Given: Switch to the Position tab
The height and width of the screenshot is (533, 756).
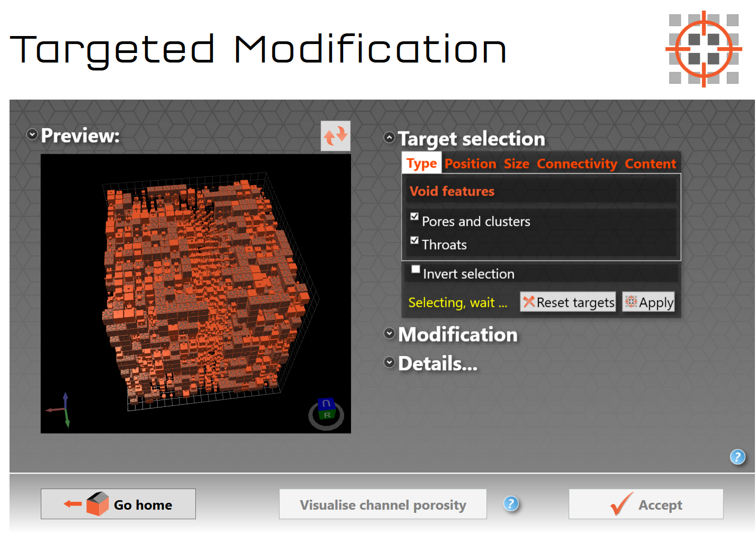Looking at the screenshot, I should coord(470,164).
